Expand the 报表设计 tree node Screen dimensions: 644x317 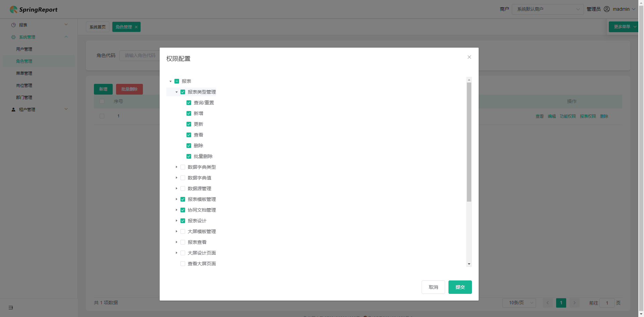point(176,221)
